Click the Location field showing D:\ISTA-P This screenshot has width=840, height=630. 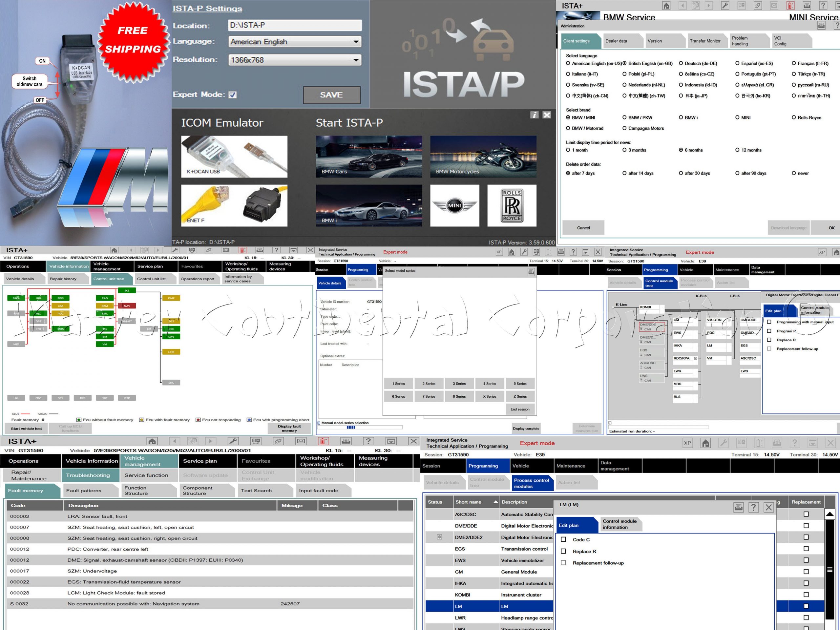(295, 25)
